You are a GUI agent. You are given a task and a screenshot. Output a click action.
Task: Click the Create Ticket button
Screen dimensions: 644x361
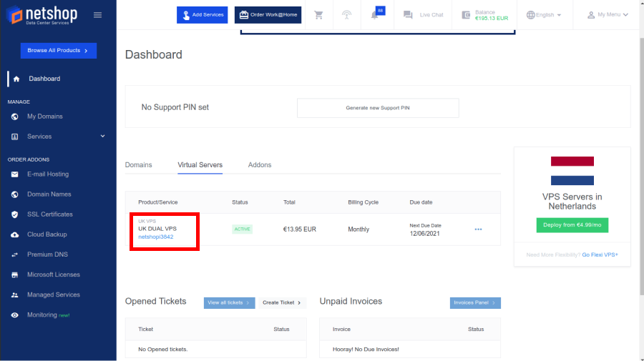tap(282, 303)
